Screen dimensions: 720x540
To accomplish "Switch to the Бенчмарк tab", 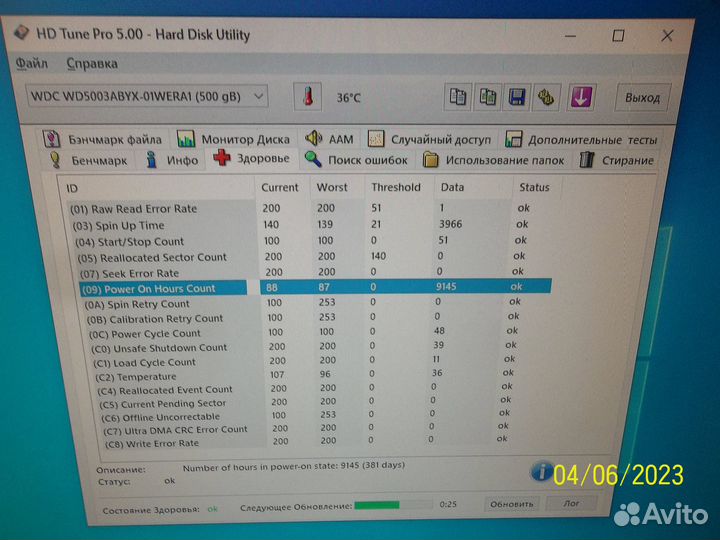I will pos(89,160).
